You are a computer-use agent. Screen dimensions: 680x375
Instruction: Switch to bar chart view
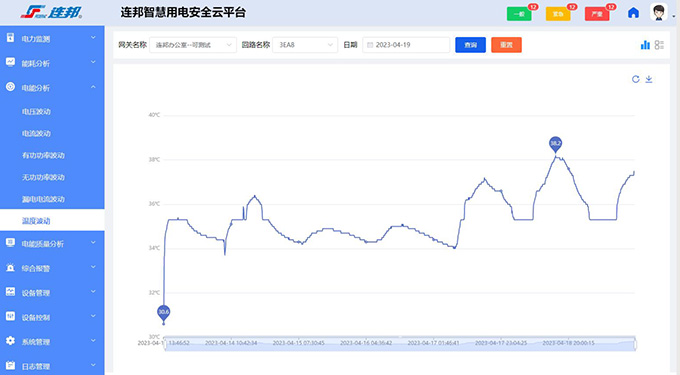point(645,45)
